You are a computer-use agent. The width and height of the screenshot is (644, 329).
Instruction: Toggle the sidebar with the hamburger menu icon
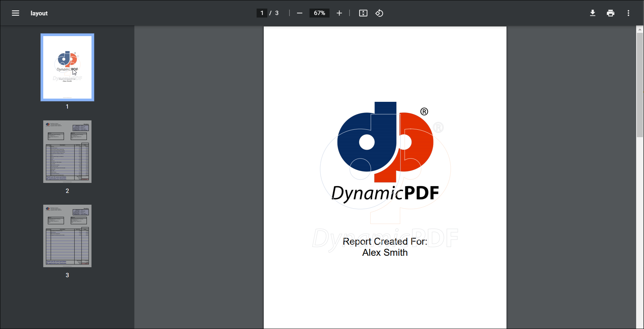pos(15,13)
